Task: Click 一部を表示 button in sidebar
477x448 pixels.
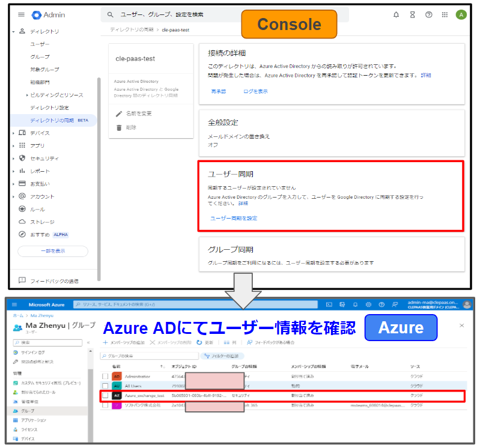Action: (53, 251)
